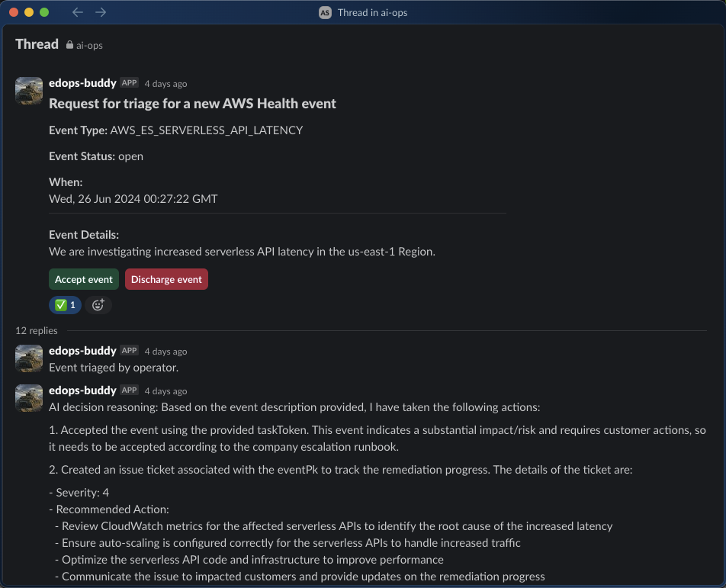Click the Discharge event button
Image resolution: width=726 pixels, height=588 pixels.
coord(166,279)
